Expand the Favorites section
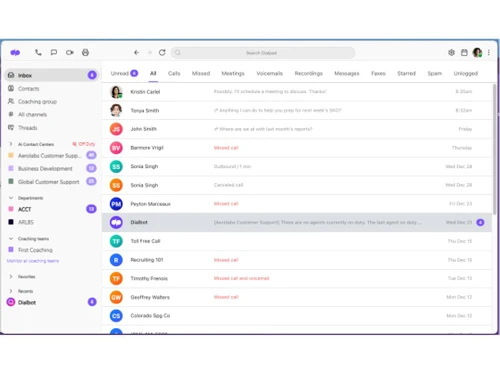Screen dimensions: 500x375 [x=11, y=277]
